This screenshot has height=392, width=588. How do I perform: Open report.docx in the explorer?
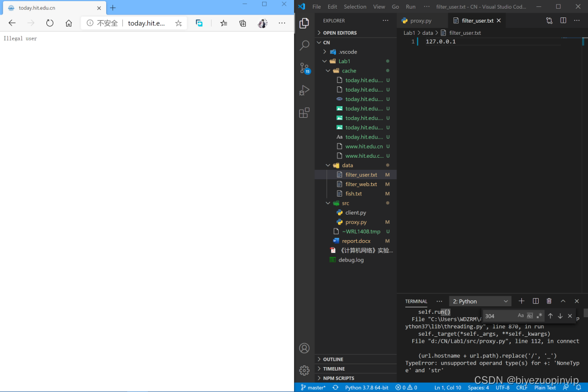click(x=355, y=241)
